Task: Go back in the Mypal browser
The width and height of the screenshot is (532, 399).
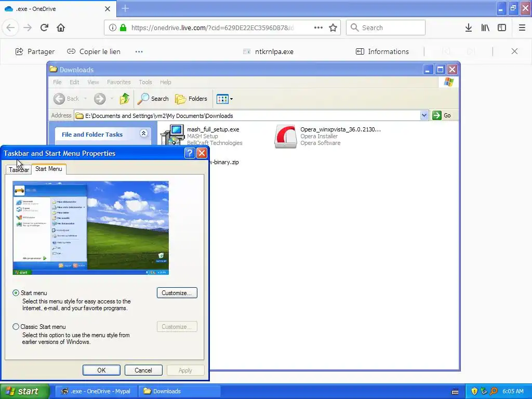Action: pos(10,28)
